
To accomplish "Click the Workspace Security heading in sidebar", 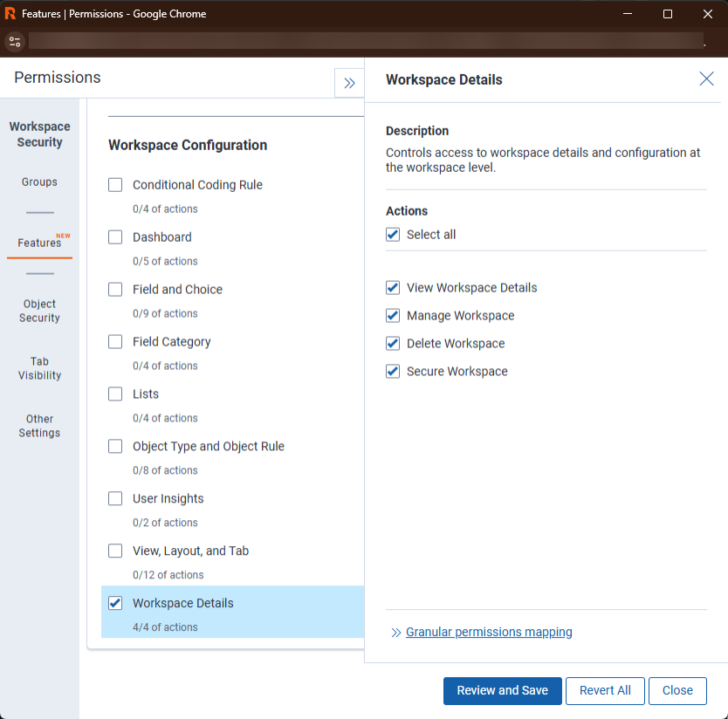I will click(39, 134).
